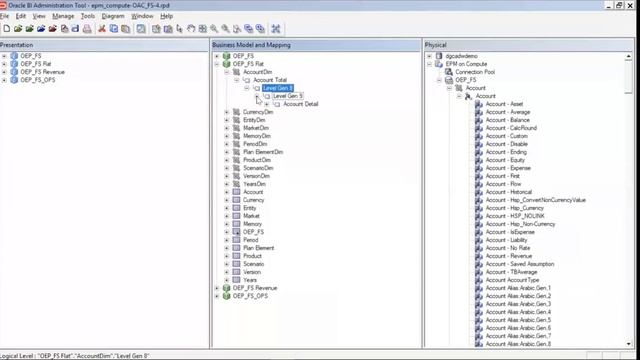The height and width of the screenshot is (360, 640).
Task: Click the Copy toolbar icon
Action: (114, 29)
